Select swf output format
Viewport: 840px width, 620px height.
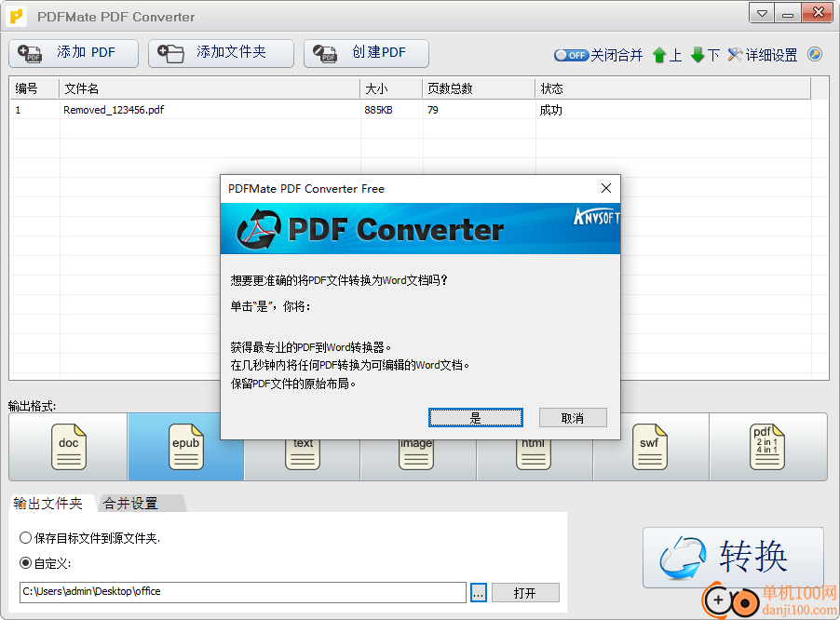coord(649,447)
